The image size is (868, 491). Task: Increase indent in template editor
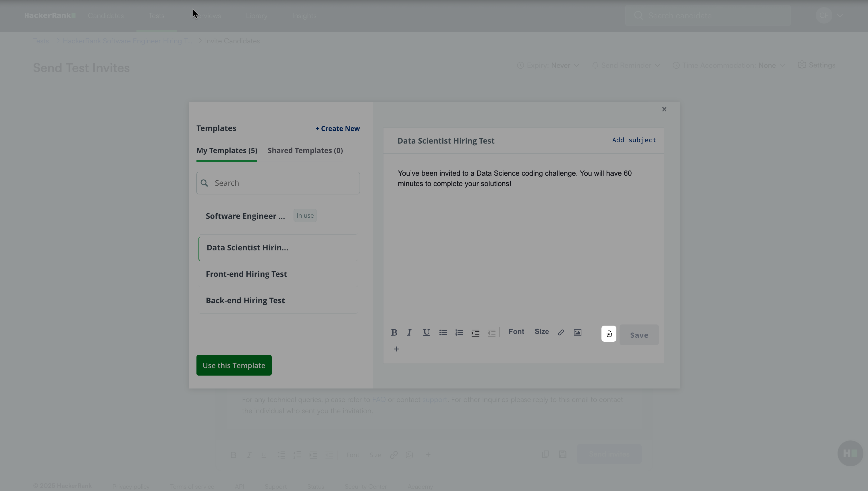coord(475,333)
